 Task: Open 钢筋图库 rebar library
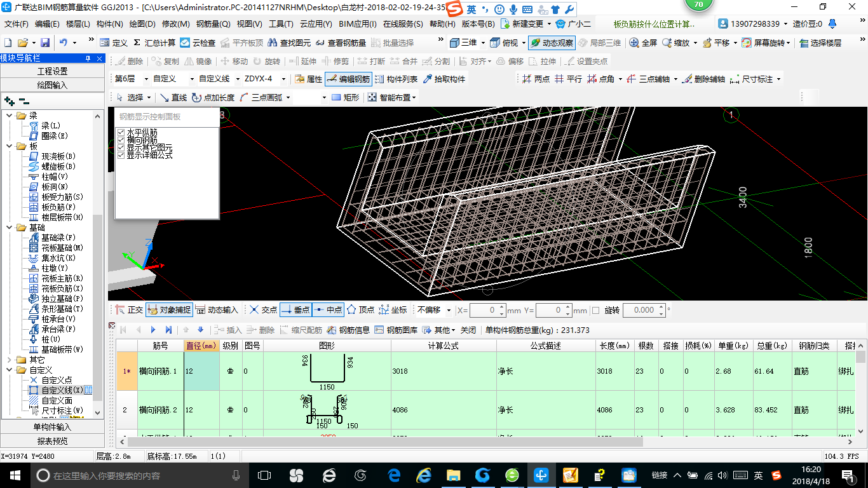click(396, 329)
